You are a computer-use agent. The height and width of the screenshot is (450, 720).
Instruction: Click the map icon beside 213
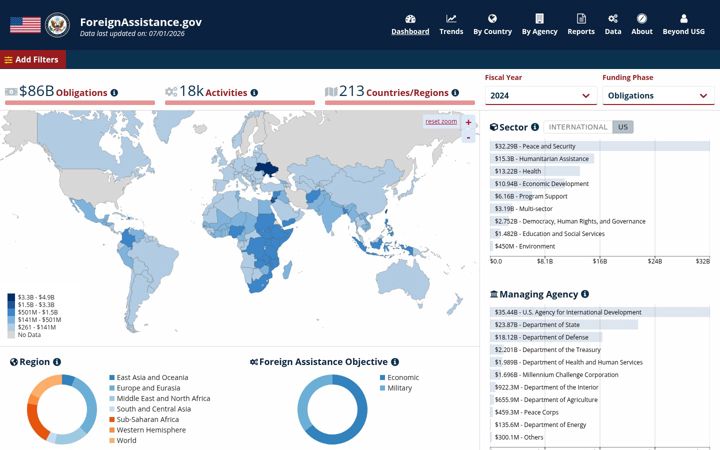(331, 92)
